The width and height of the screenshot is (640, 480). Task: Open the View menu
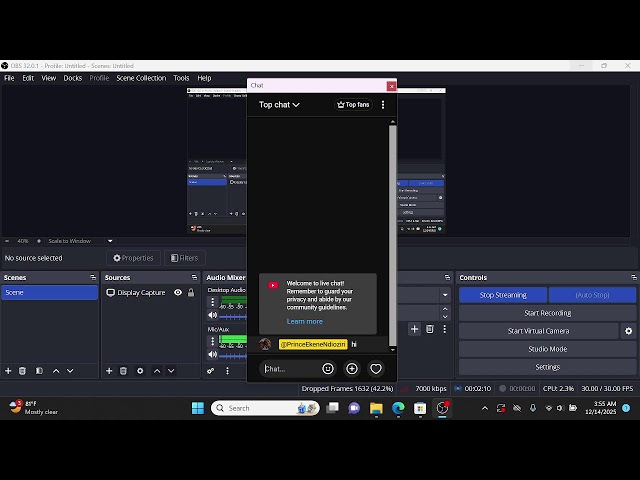point(49,78)
